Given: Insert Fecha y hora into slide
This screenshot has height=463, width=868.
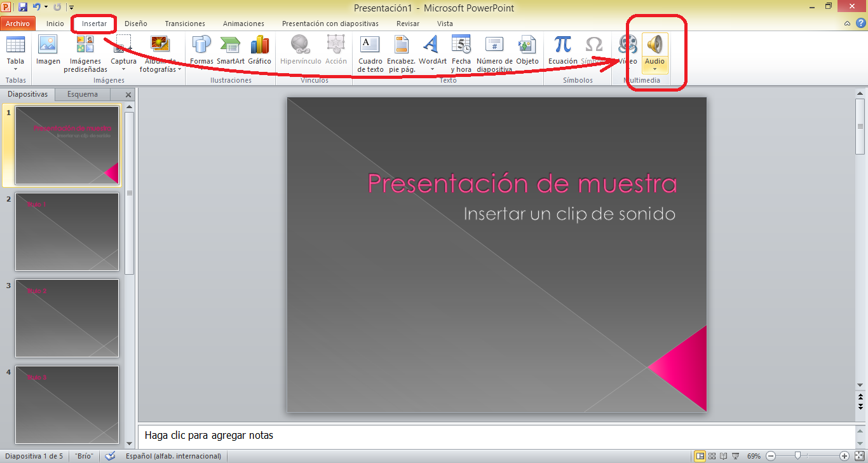Looking at the screenshot, I should (x=461, y=46).
